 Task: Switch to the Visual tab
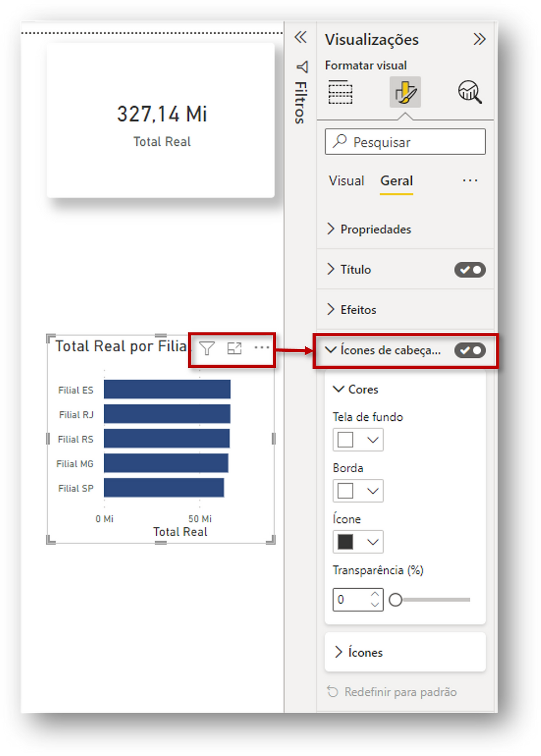pyautogui.click(x=347, y=181)
